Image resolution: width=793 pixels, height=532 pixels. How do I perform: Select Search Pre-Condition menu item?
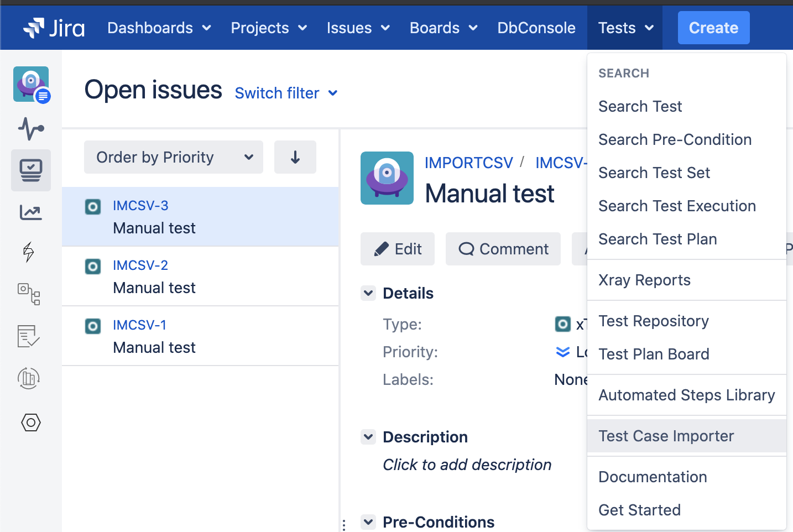(x=687, y=139)
